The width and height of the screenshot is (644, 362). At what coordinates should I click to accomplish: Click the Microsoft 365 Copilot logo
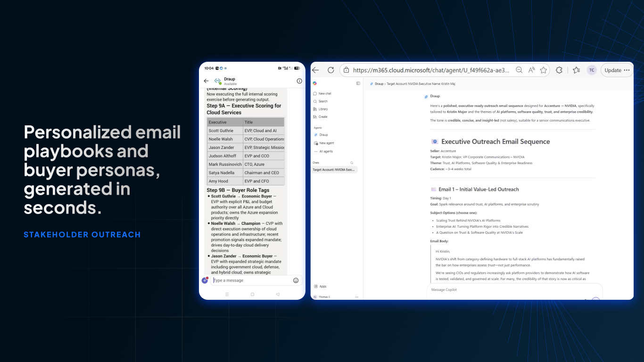[314, 83]
